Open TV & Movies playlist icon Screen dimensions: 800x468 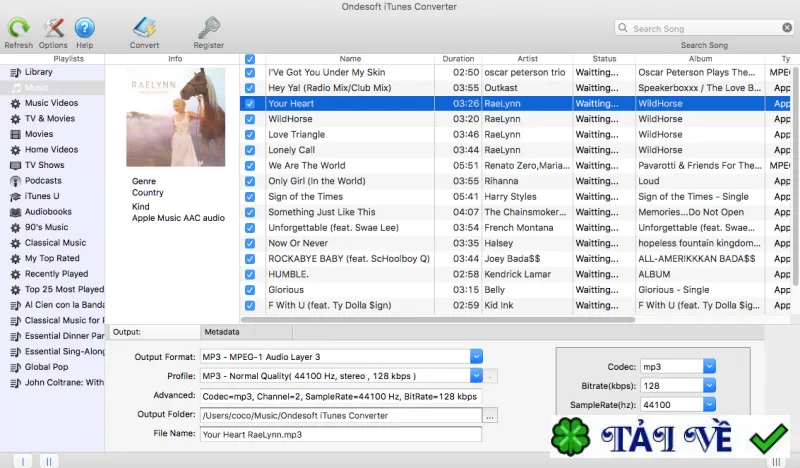coord(16,118)
